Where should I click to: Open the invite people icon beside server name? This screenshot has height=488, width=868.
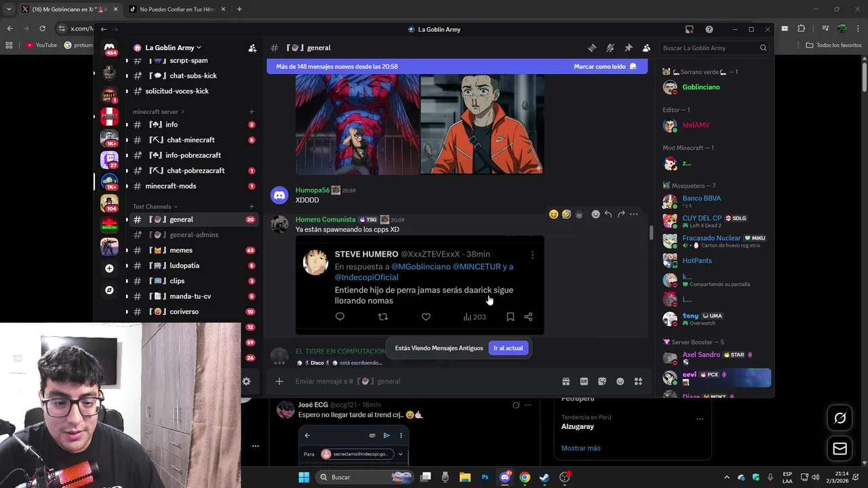pyautogui.click(x=252, y=48)
